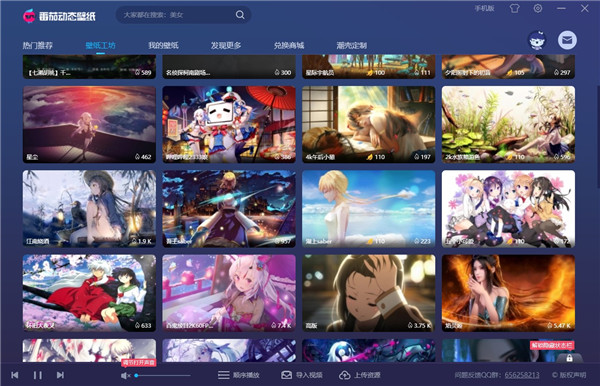This screenshot has width=600, height=386.
Task: Open the 湖上saber wallpaper thumbnail
Action: 368,209
